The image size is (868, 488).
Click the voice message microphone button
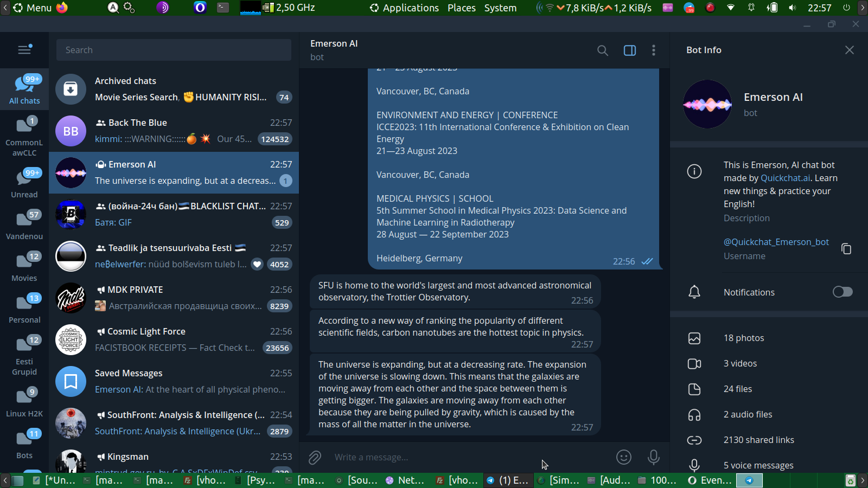(x=654, y=457)
